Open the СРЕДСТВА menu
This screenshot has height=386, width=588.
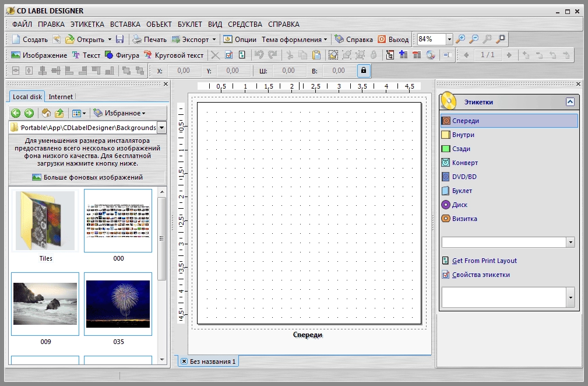(245, 24)
